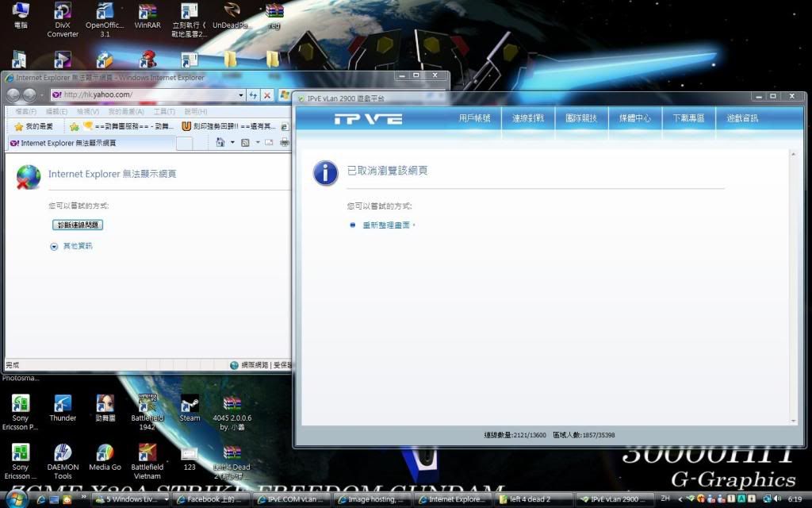The width and height of the screenshot is (812, 508).
Task: Open the Thunder desktop shortcut
Action: tap(63, 406)
